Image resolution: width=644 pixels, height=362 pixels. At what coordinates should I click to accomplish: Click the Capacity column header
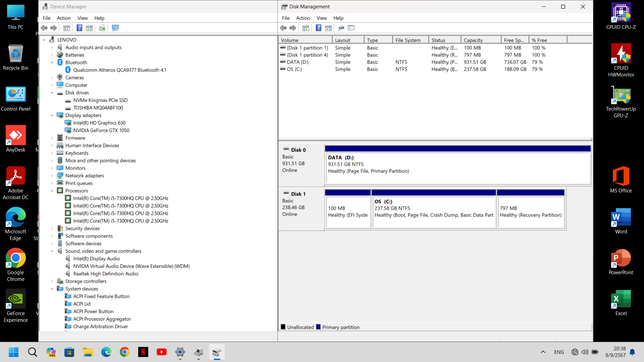tap(481, 40)
